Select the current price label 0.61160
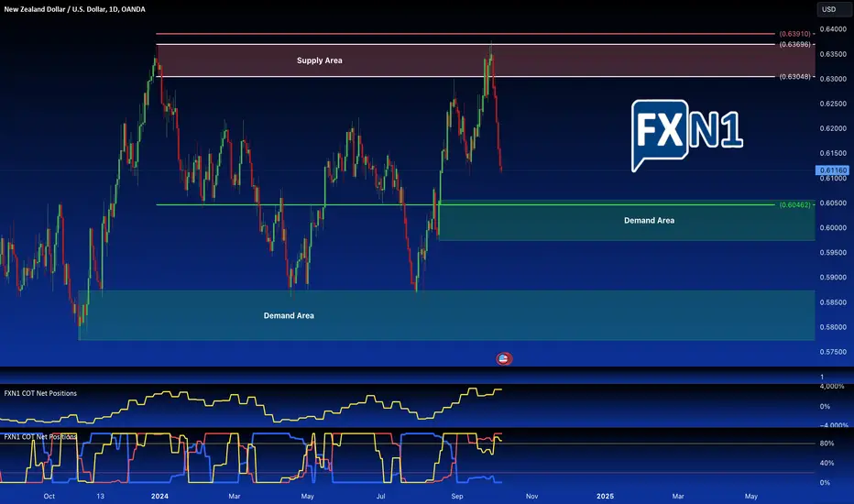The height and width of the screenshot is (504, 854). 833,170
